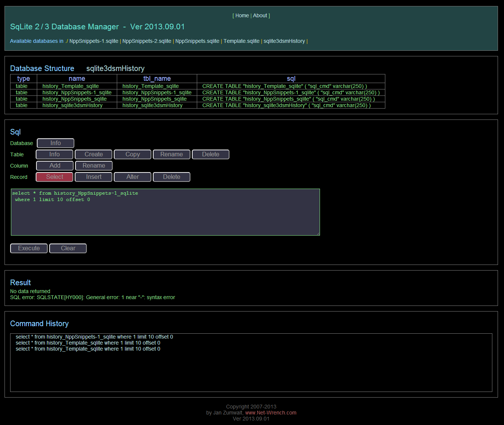Viewport: 504px width, 425px height.
Task: Click the Table Delete button
Action: tap(210, 154)
